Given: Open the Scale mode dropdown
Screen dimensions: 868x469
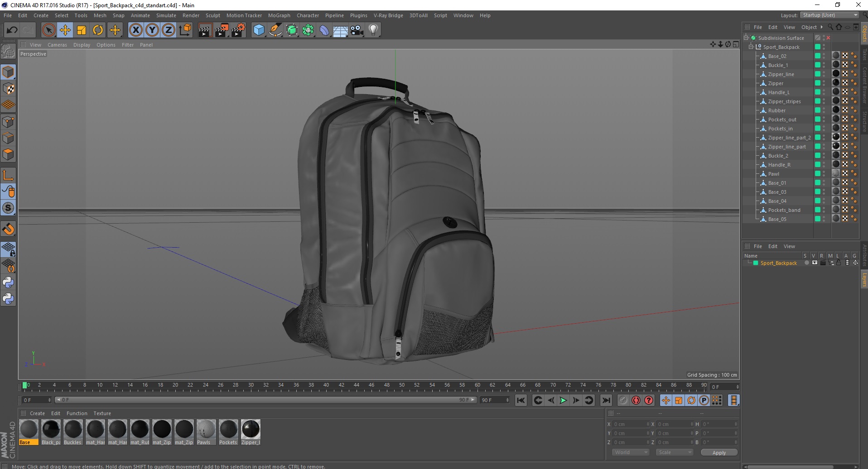Looking at the screenshot, I should [674, 452].
